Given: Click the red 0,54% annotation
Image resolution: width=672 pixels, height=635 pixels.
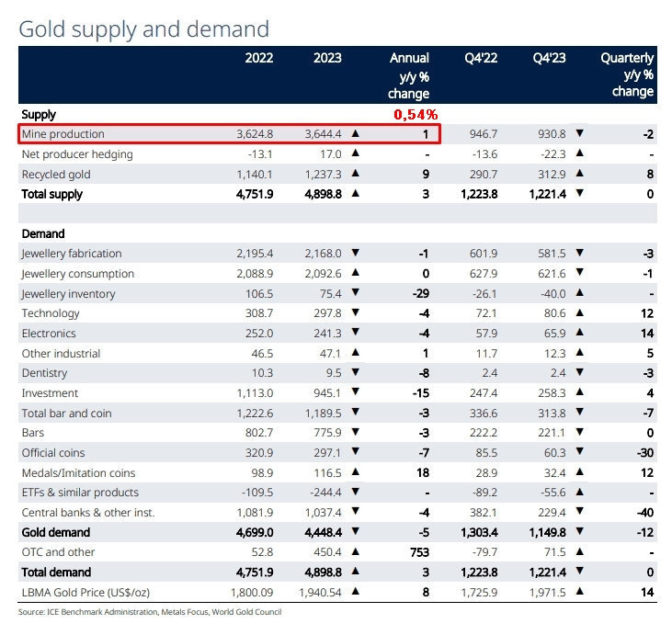Looking at the screenshot, I should (x=416, y=114).
